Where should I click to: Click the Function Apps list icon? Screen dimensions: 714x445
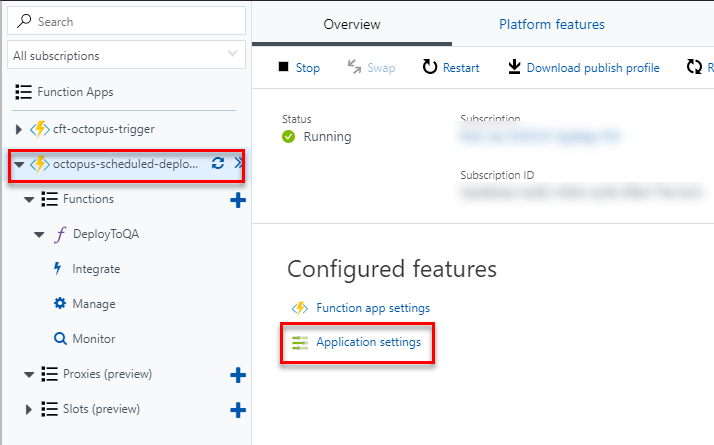[23, 92]
